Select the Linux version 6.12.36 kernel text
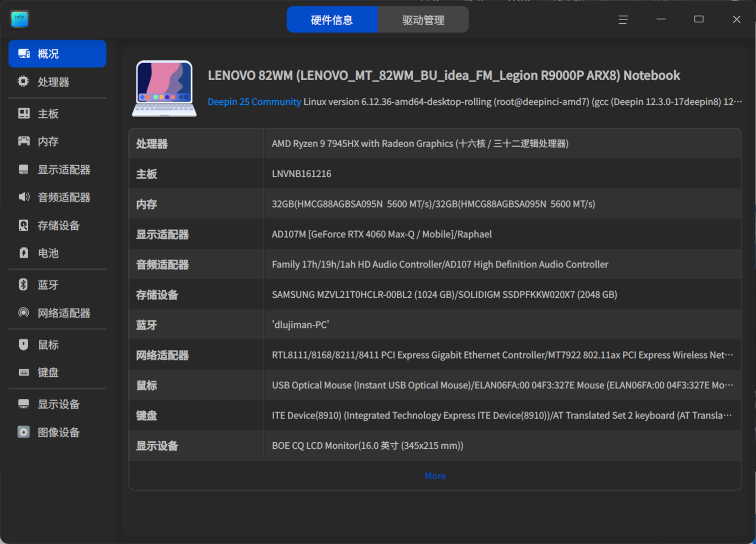The width and height of the screenshot is (756, 544). click(x=523, y=102)
